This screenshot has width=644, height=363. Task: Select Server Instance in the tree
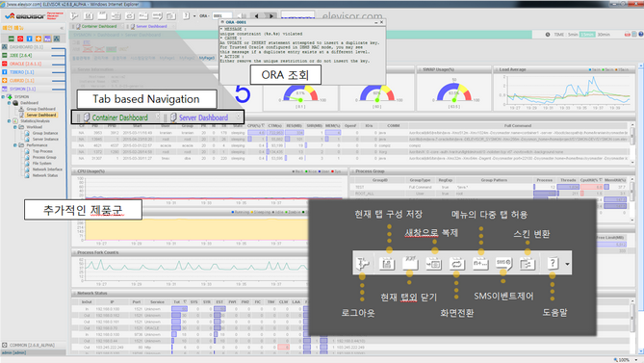pos(45,140)
